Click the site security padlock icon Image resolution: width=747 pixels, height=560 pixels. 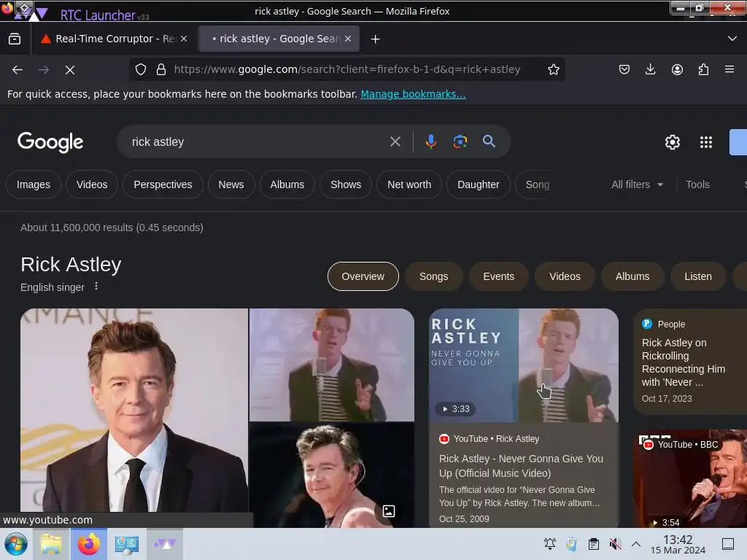click(161, 69)
